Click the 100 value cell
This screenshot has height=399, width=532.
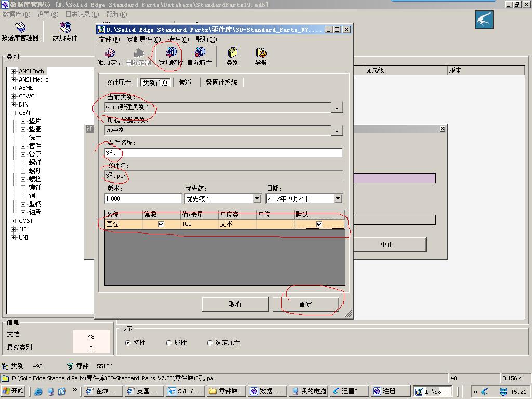point(199,224)
